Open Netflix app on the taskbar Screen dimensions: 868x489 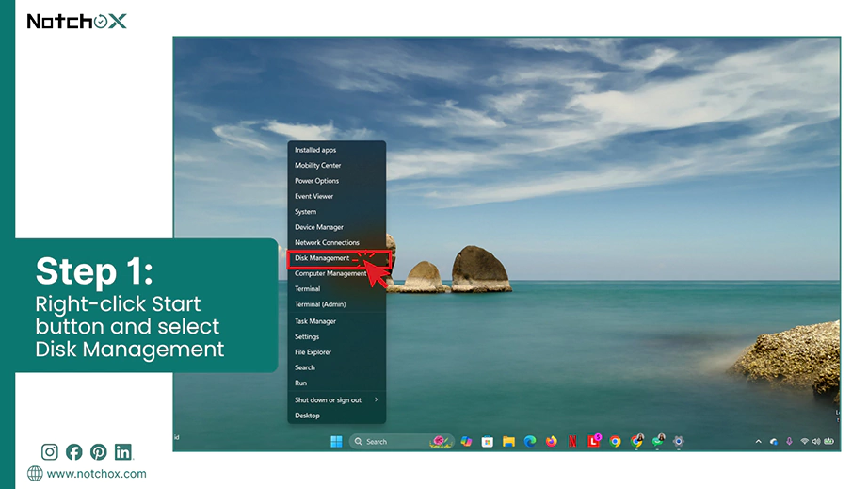(x=572, y=442)
